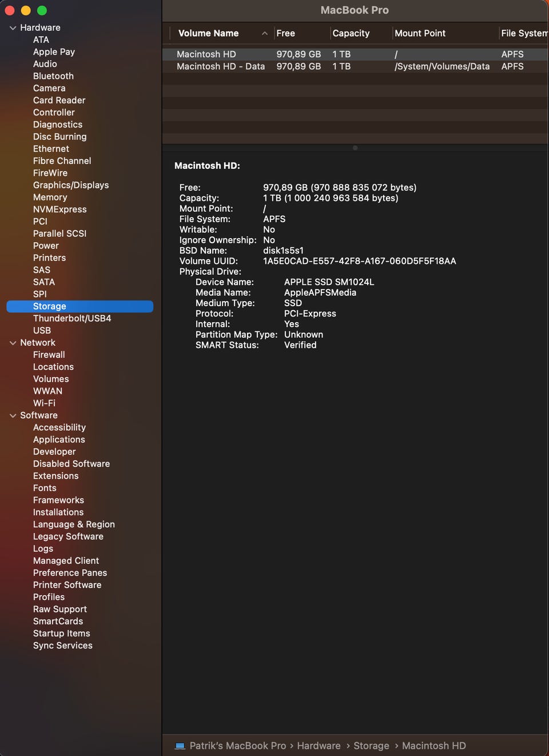Open Sync Services in sidebar
549x756 pixels.
tap(63, 646)
